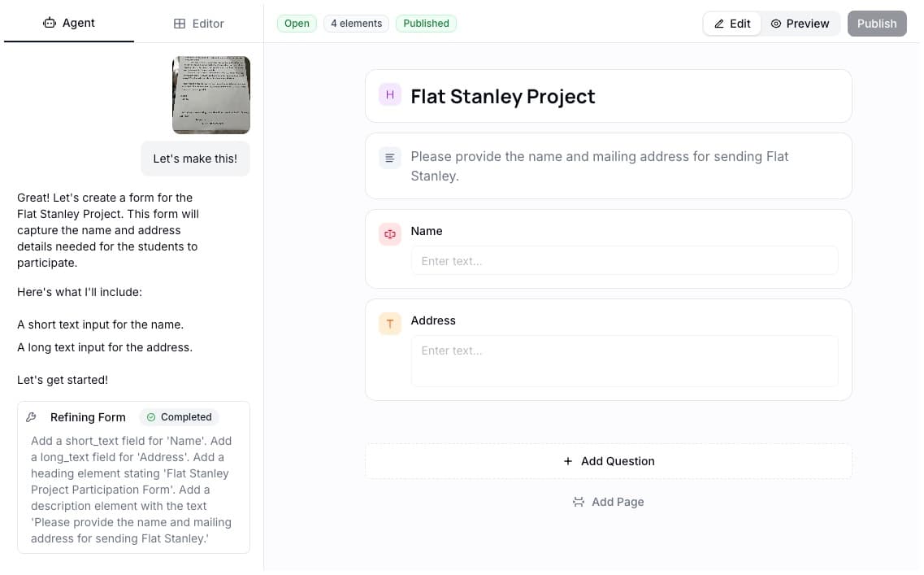Click the description element icon

(390, 158)
